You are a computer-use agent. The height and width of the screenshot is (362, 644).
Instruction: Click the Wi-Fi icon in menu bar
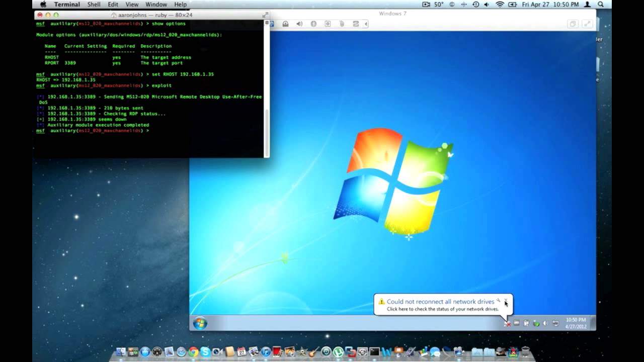[x=500, y=4]
